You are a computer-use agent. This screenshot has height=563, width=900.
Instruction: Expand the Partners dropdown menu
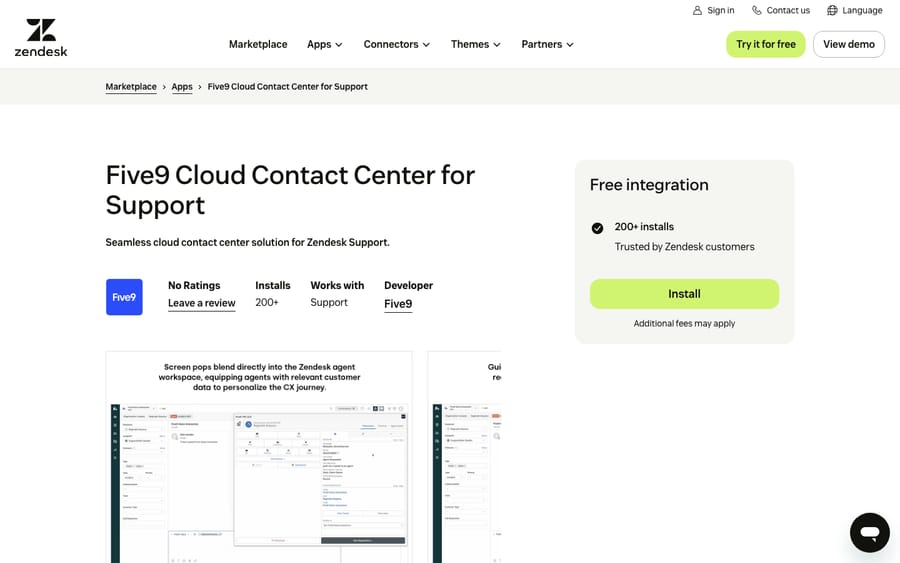(548, 44)
